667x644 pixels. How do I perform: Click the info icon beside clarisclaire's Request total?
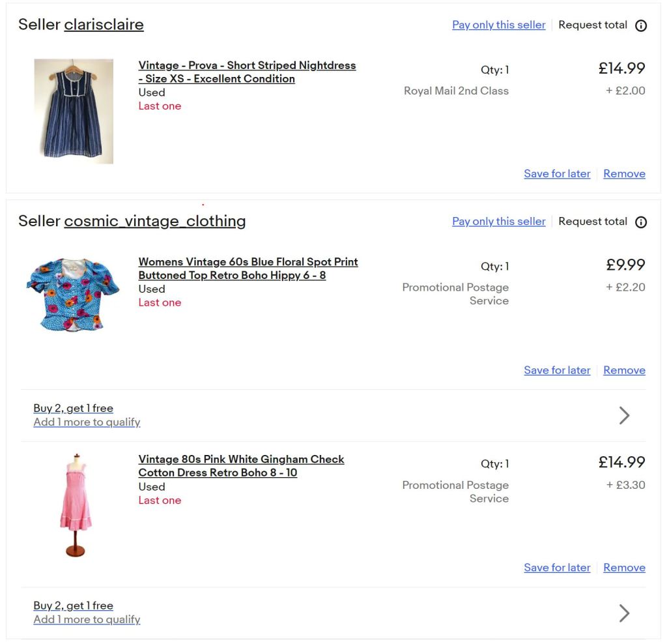[x=641, y=25]
